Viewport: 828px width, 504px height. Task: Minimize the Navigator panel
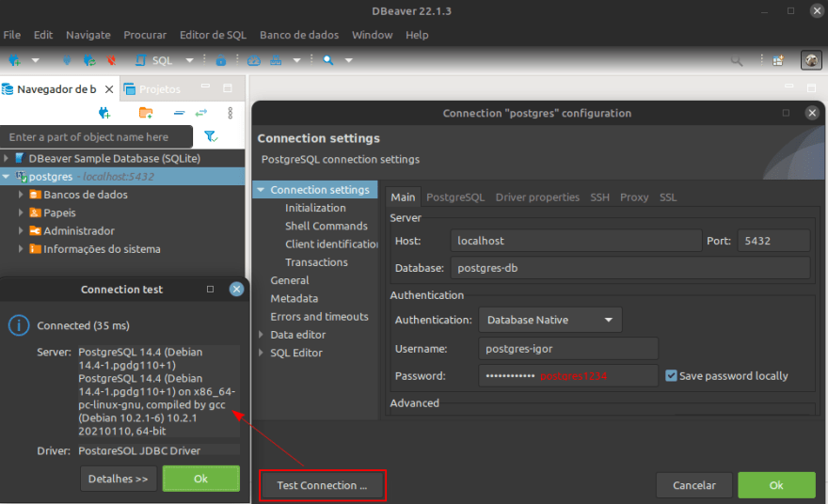click(x=205, y=86)
